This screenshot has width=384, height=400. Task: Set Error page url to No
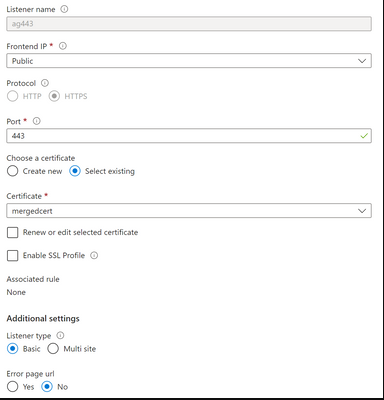(47, 387)
